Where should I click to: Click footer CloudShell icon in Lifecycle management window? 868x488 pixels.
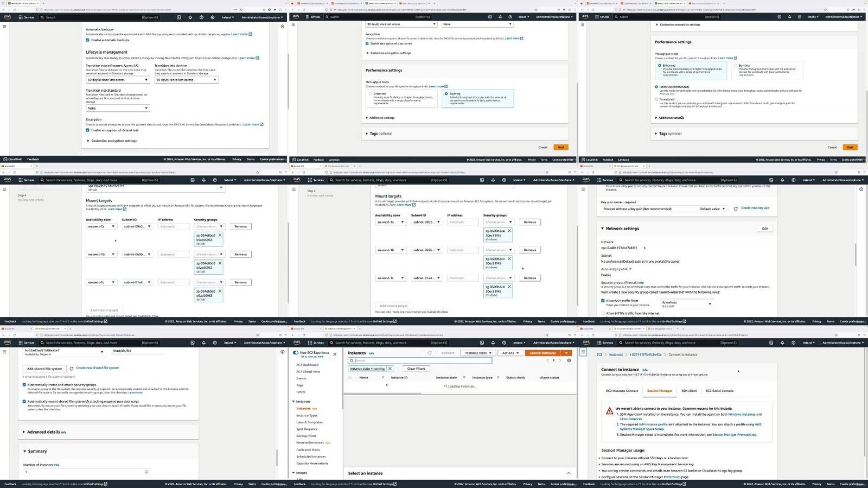click(5, 160)
